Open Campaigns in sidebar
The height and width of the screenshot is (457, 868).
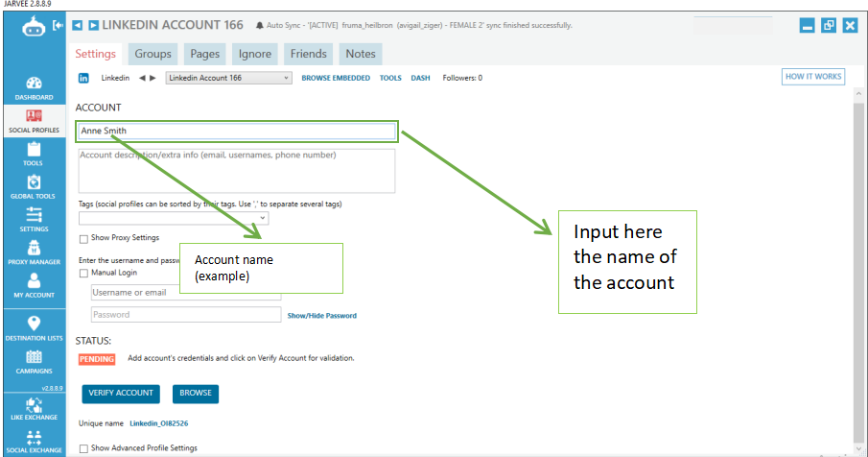coord(34,362)
